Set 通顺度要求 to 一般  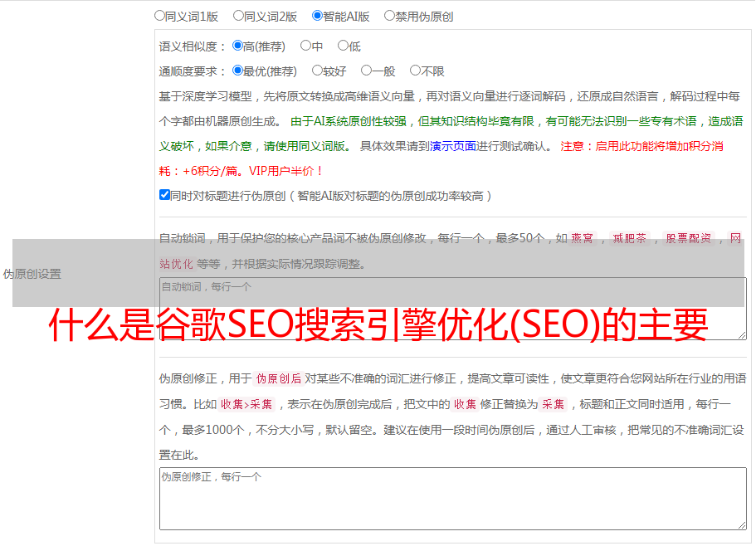(x=367, y=71)
